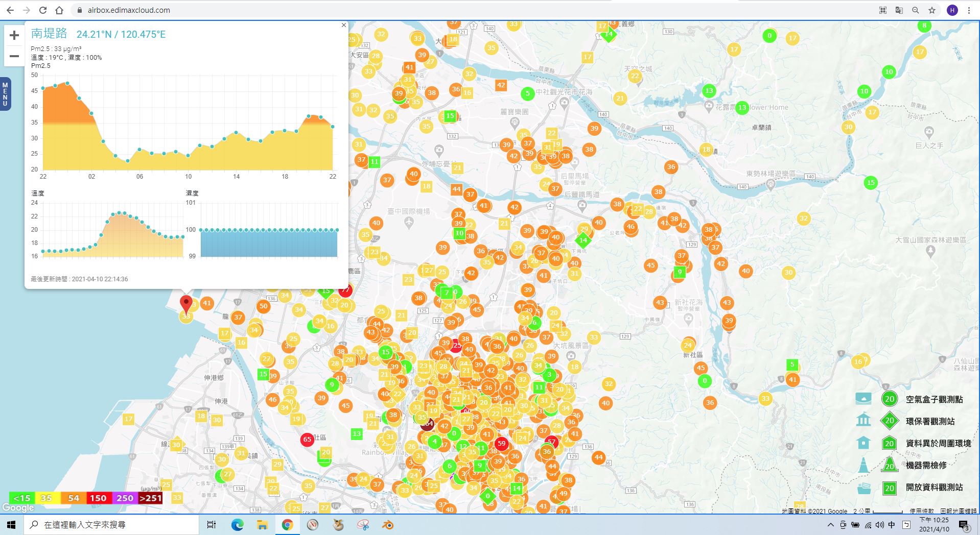Click the red pin marker on the coast
This screenshot has width=980, height=535.
pyautogui.click(x=186, y=304)
